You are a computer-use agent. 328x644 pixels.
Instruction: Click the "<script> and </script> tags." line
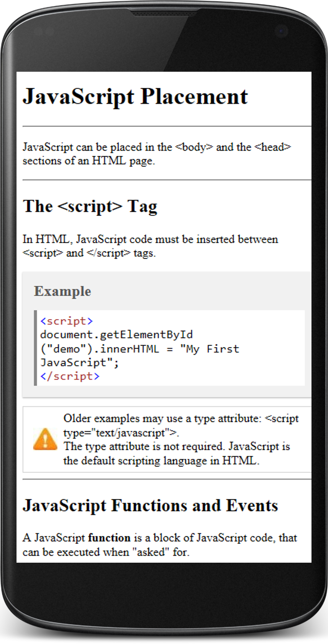(89, 253)
